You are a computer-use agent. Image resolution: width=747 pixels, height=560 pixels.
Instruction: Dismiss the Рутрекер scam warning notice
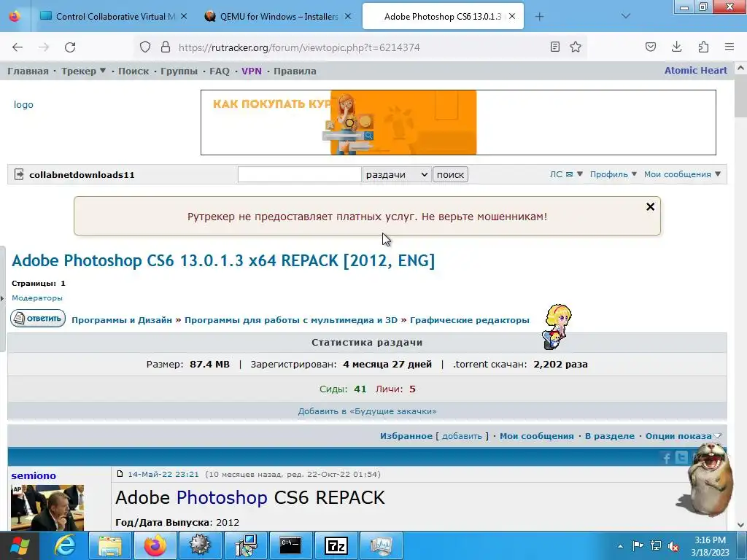[650, 206]
